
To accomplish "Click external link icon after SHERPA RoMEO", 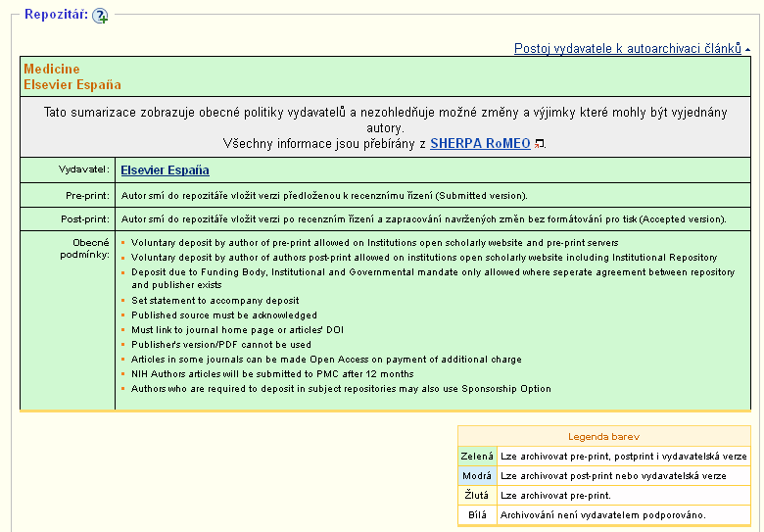I will click(x=539, y=144).
